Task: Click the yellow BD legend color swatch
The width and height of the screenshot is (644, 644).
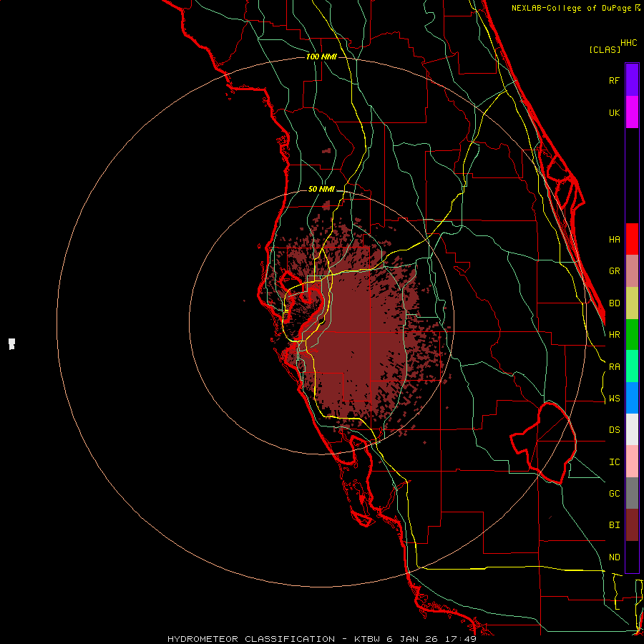Action: click(x=632, y=303)
